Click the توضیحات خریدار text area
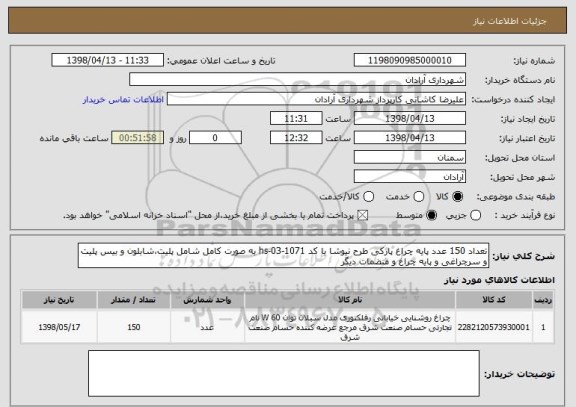Image resolution: width=576 pixels, height=407 pixels. click(284, 373)
